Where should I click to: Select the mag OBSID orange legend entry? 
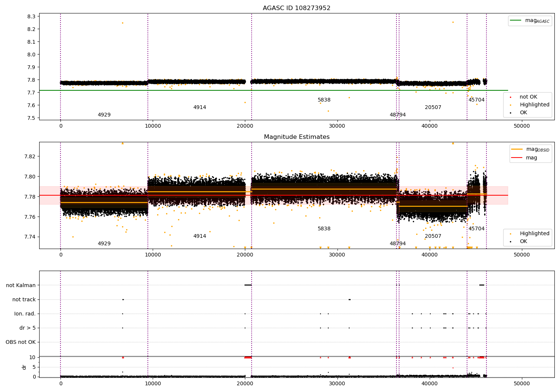click(531, 149)
